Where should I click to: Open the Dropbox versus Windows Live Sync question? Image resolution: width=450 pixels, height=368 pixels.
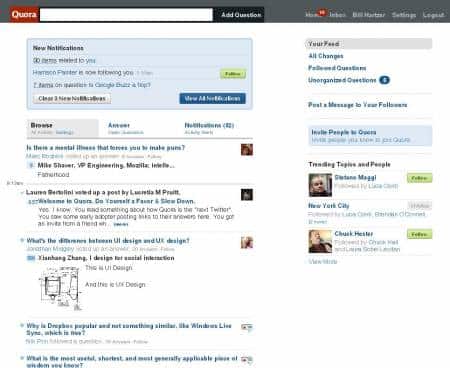click(x=129, y=329)
